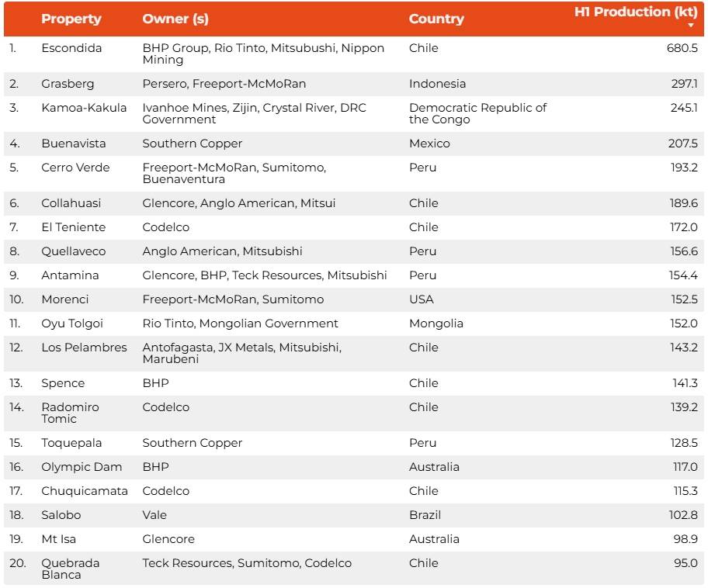Click Mongolia in the Oyu Tolgoi row
708x588 pixels.
[436, 323]
